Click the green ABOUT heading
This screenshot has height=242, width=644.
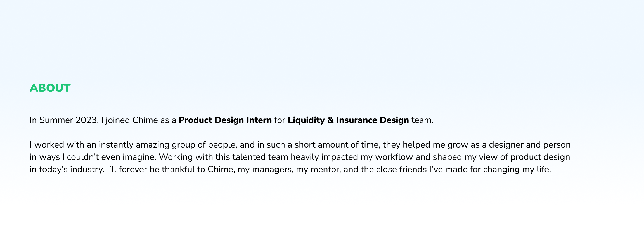point(50,88)
